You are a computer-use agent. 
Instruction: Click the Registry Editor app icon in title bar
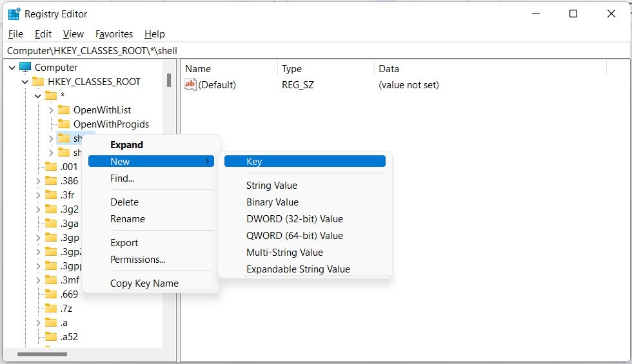(x=14, y=14)
